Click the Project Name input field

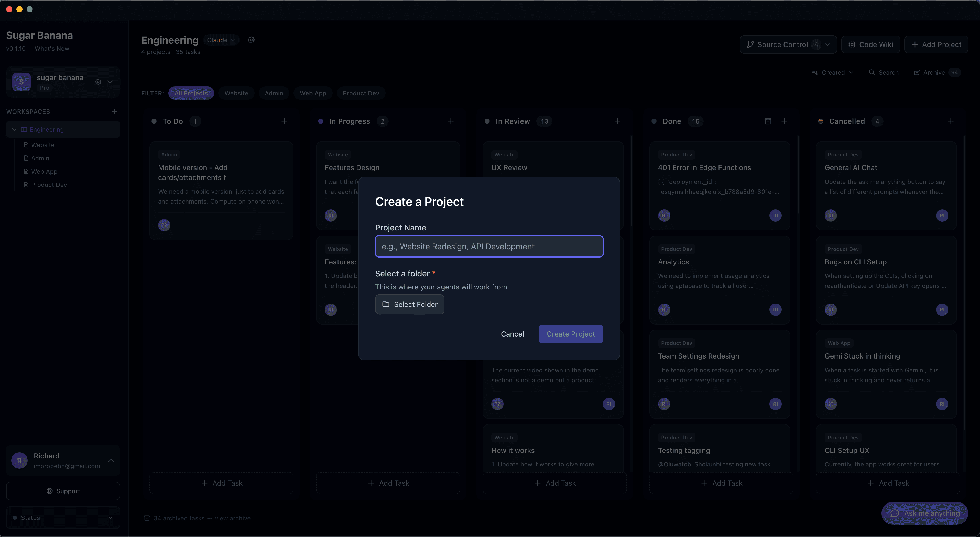pyautogui.click(x=489, y=246)
